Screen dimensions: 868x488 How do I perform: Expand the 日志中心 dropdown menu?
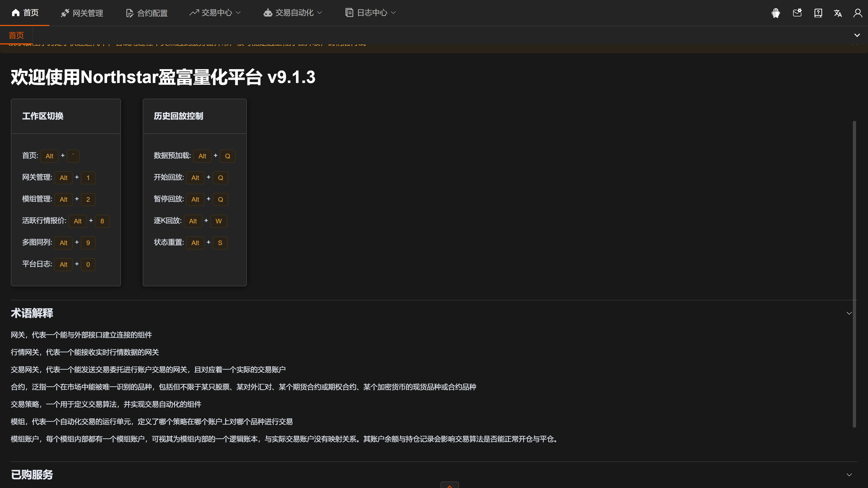click(370, 13)
